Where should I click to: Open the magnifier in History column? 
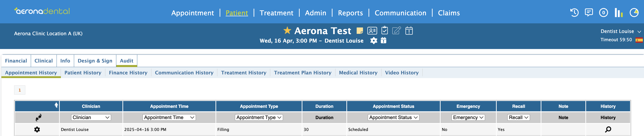click(x=608, y=130)
